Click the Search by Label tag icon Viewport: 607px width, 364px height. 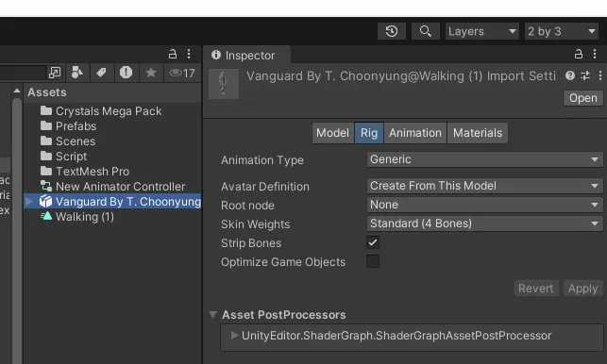click(101, 73)
